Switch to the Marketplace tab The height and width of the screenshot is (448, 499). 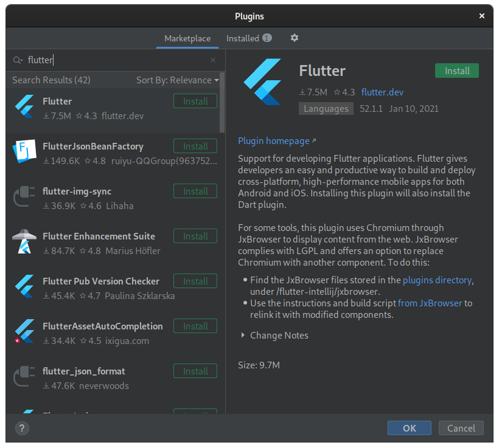[x=187, y=38]
